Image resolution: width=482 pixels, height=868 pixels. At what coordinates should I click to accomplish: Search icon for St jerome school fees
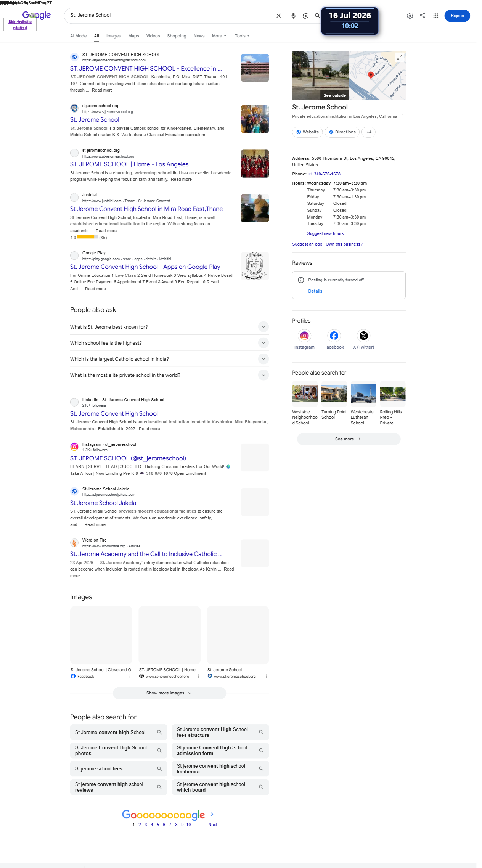[159, 768]
